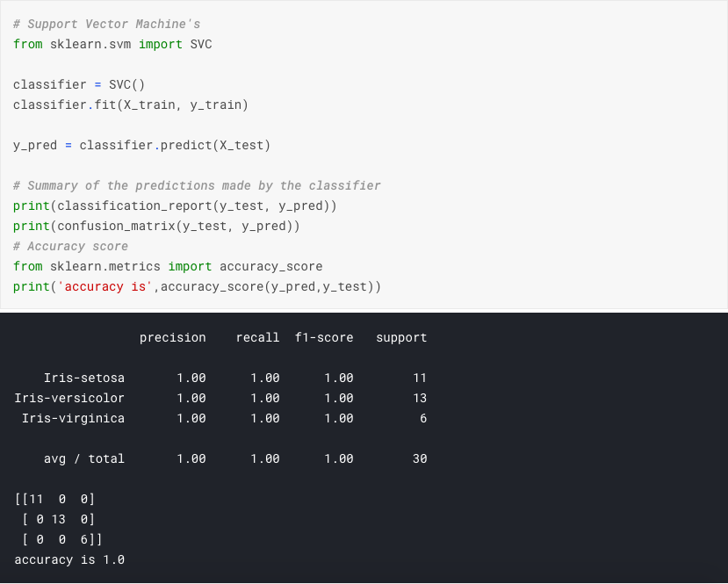Click the SVC import name
The image size is (728, 584).
click(x=200, y=44)
